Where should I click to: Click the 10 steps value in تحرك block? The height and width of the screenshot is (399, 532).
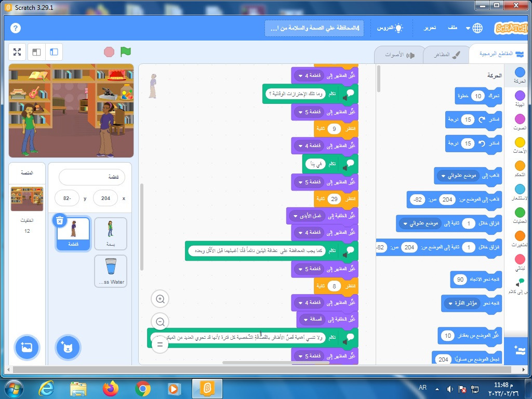pos(478,96)
